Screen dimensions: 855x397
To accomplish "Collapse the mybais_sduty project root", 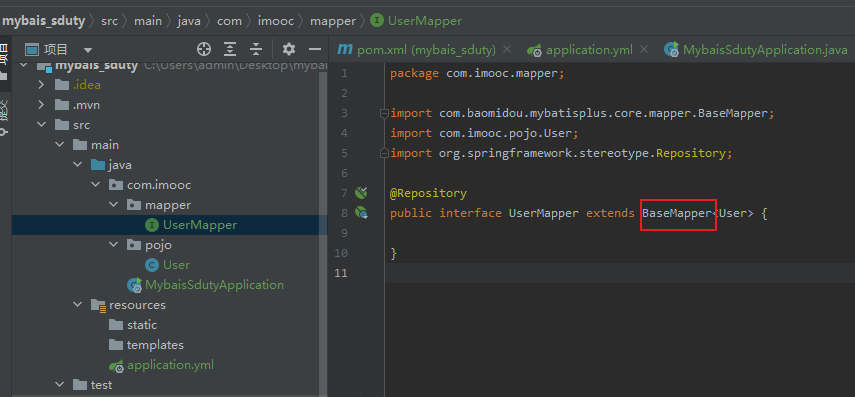I will coord(23,65).
